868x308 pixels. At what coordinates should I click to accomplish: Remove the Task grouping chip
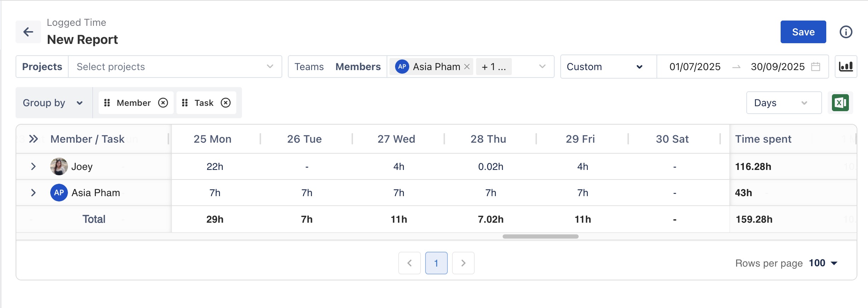(226, 103)
